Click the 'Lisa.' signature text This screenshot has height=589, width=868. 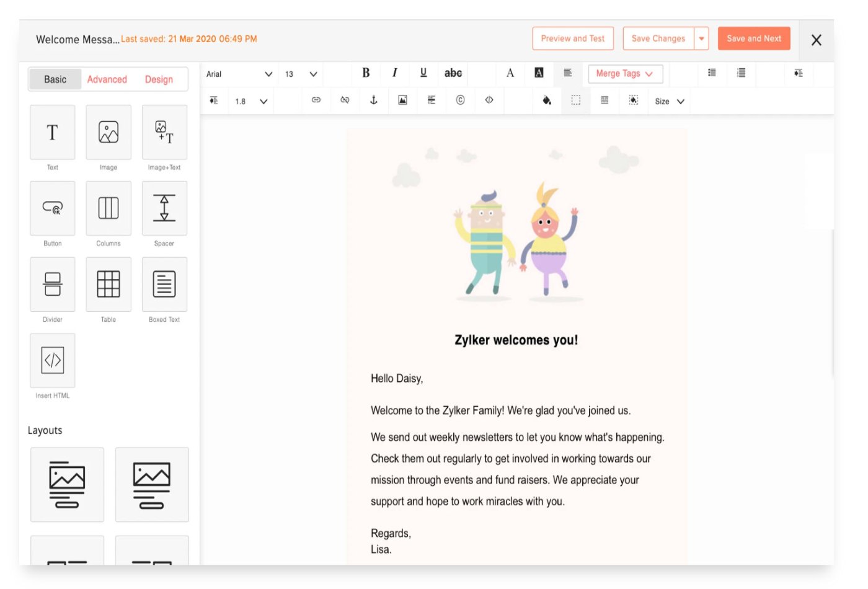click(381, 549)
